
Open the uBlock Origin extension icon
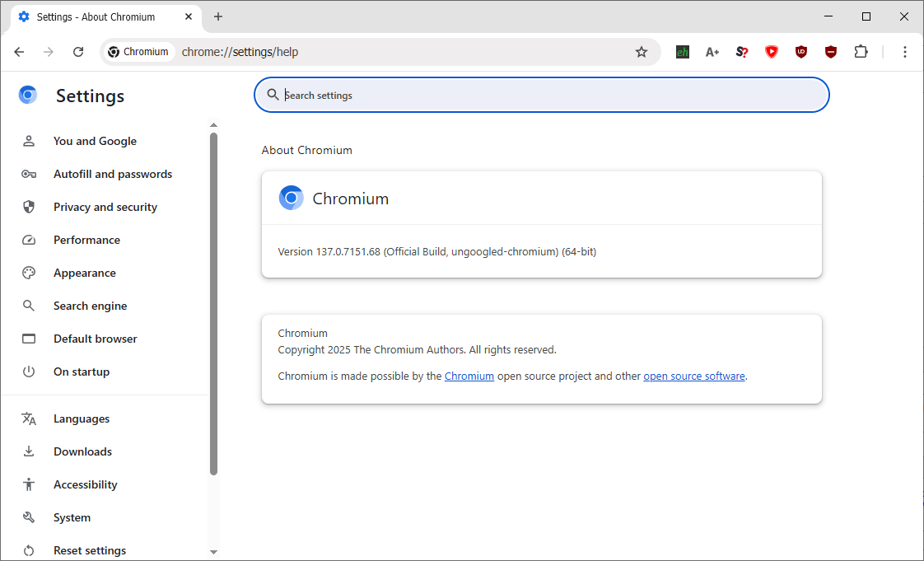(800, 52)
